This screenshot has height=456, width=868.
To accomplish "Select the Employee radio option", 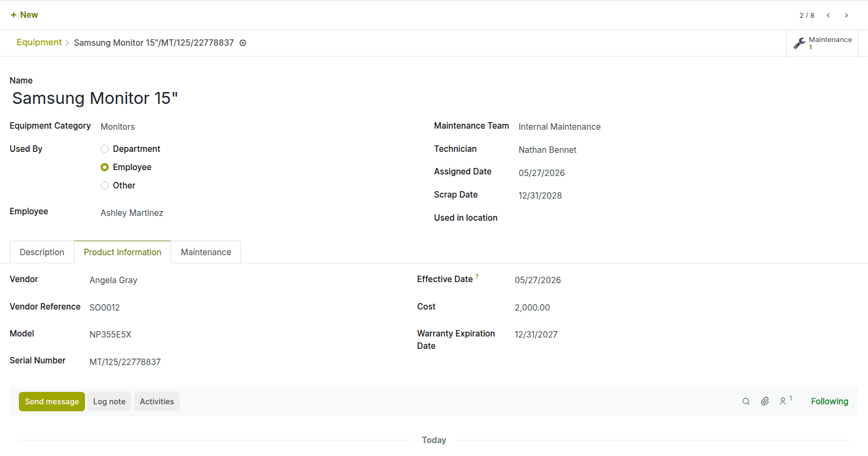I will tap(105, 167).
